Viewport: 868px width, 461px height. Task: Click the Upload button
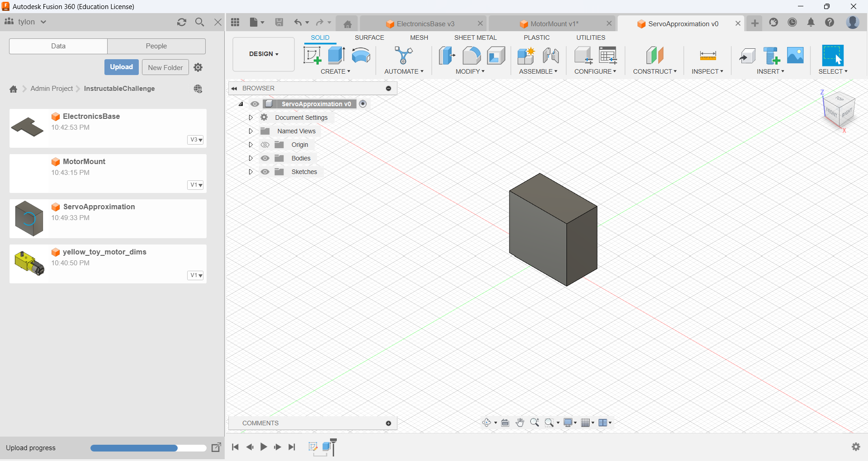coord(122,67)
